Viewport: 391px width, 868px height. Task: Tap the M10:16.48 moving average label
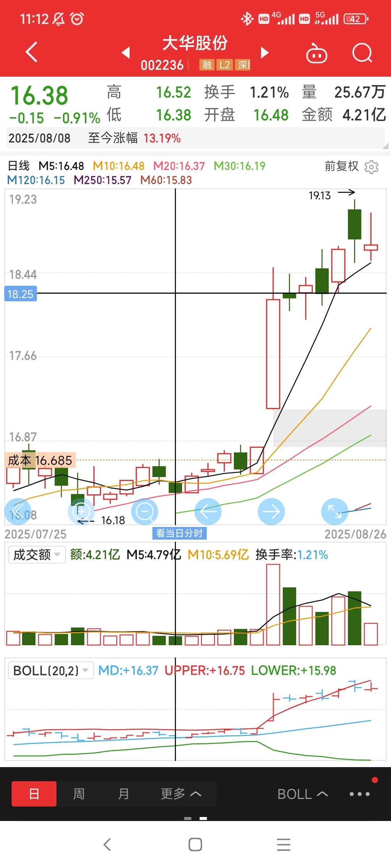pos(119,166)
